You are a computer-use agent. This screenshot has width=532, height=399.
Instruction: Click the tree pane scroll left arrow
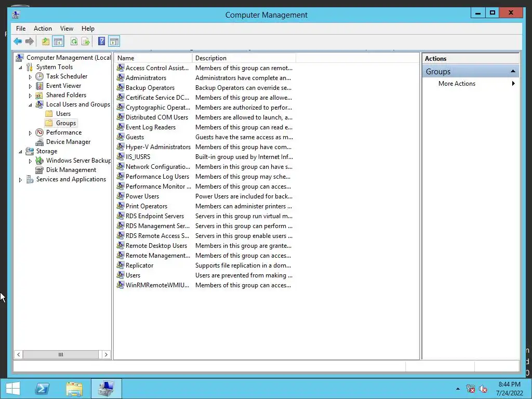[18, 354]
